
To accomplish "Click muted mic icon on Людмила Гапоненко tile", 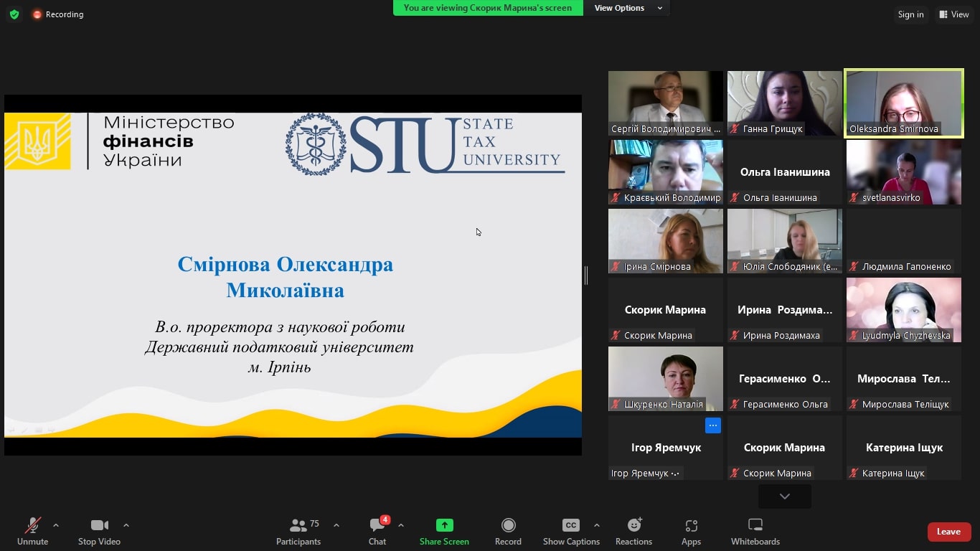I will pyautogui.click(x=854, y=267).
